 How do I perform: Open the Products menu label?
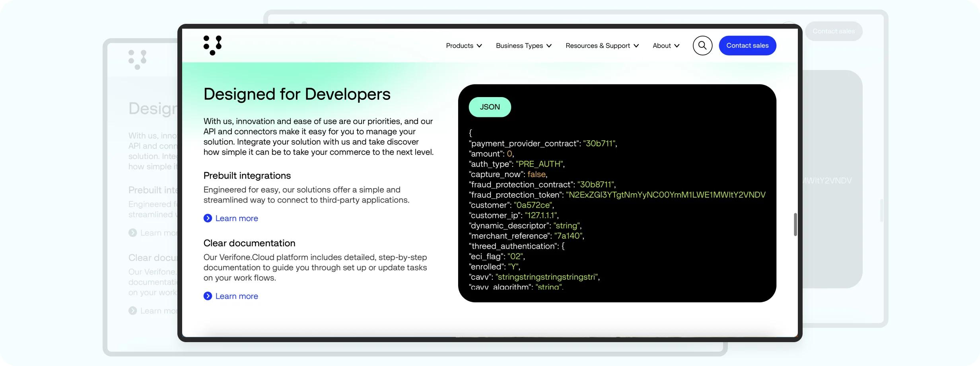coord(459,46)
